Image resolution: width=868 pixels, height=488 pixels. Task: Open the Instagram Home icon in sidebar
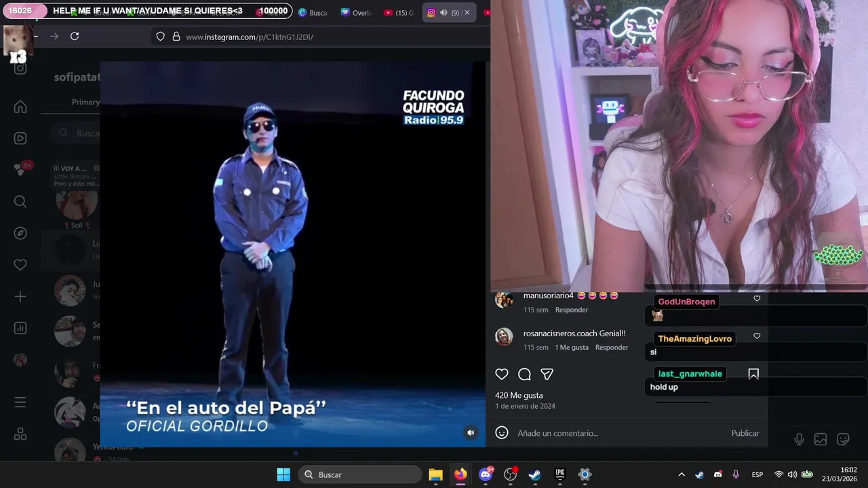(x=20, y=107)
